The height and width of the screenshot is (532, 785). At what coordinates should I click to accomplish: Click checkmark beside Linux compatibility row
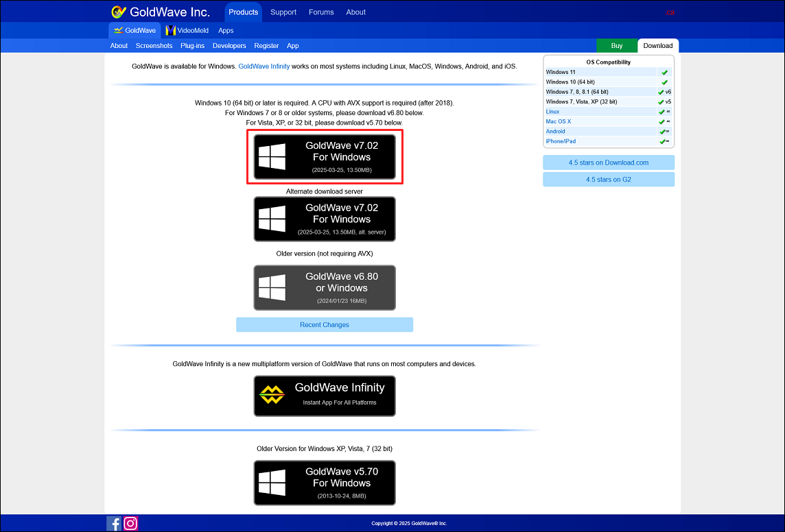click(x=661, y=112)
